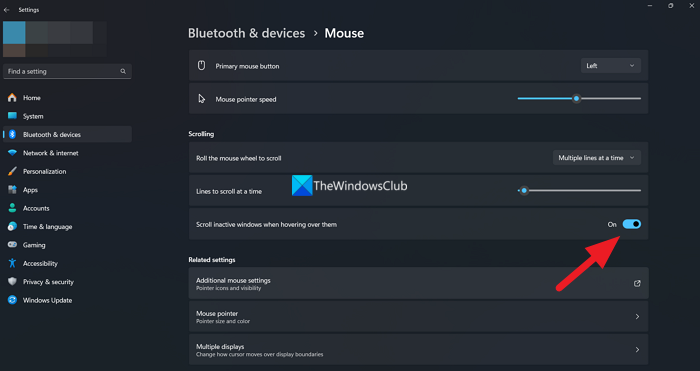
Task: Open Network & internet settings
Action: click(67, 153)
